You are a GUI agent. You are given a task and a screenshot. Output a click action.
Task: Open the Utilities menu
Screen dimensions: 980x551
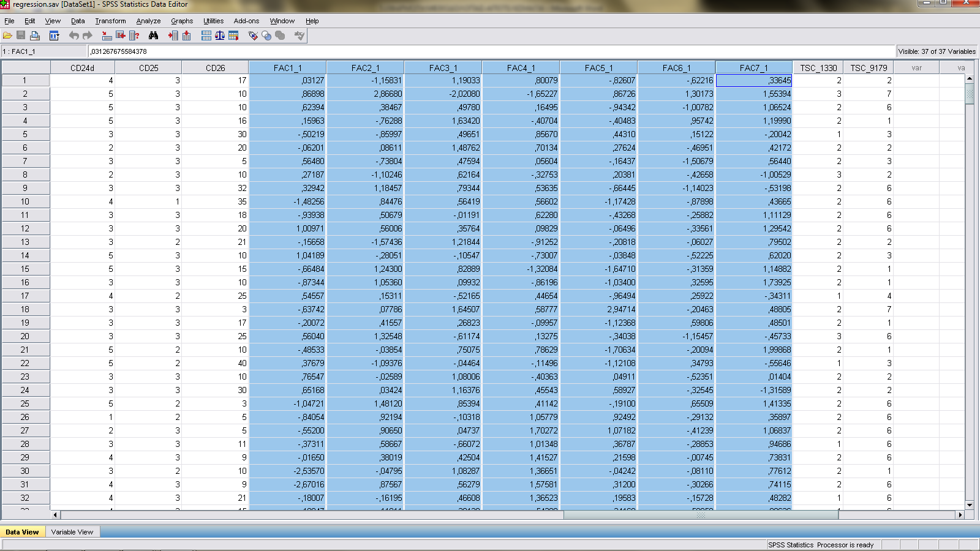click(x=213, y=21)
